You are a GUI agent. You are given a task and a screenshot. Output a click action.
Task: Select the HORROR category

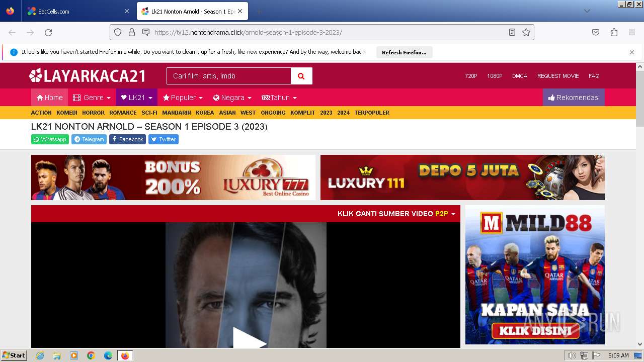point(93,113)
